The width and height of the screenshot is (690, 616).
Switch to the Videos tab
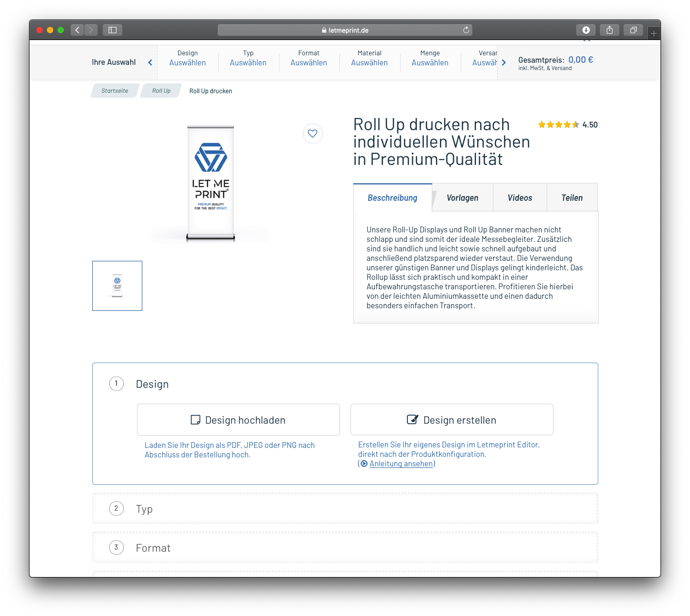point(520,198)
